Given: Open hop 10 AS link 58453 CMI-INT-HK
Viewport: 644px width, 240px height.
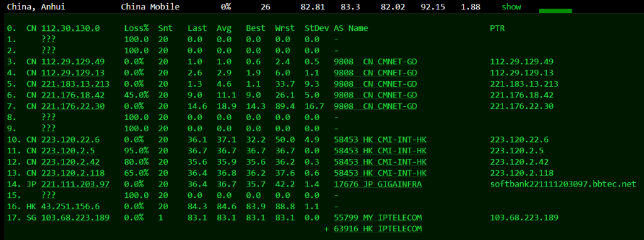Looking at the screenshot, I should pyautogui.click(x=380, y=139).
